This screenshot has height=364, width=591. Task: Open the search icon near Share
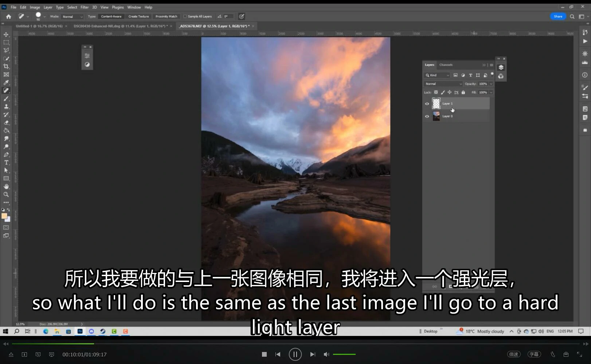572,16
